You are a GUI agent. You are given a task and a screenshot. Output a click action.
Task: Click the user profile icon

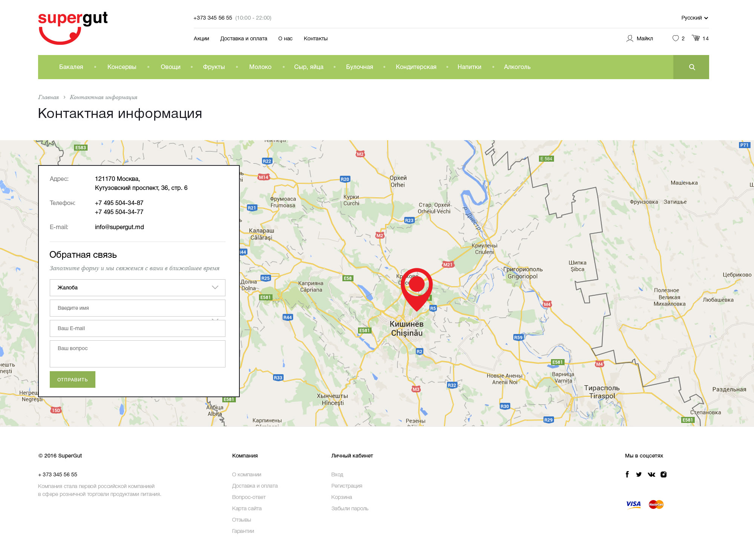point(630,38)
